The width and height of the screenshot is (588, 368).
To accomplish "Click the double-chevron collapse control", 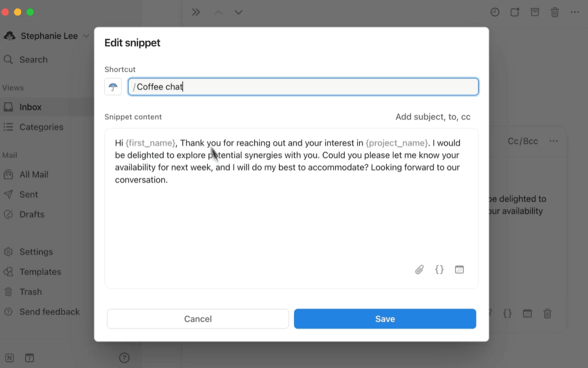I will point(196,11).
